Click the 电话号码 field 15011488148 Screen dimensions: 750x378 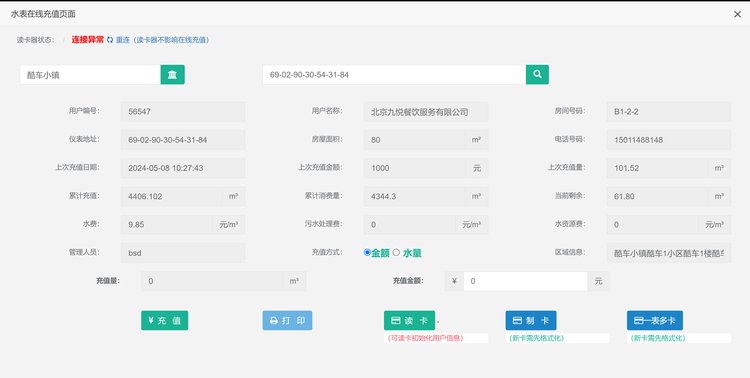pyautogui.click(x=669, y=140)
